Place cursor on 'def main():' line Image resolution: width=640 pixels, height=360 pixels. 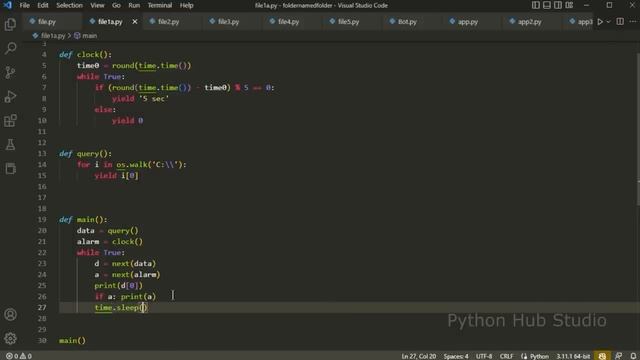[83, 220]
